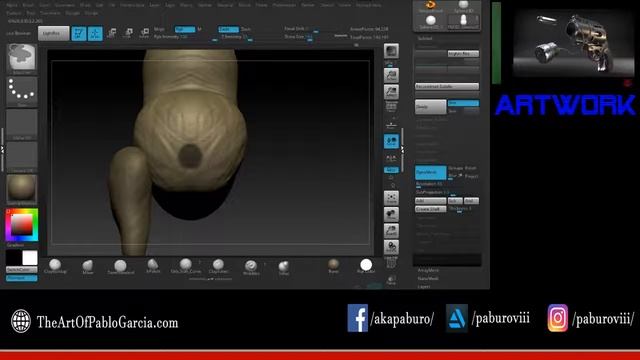Select the SimpleBrush tool thumbnail

point(430,6)
